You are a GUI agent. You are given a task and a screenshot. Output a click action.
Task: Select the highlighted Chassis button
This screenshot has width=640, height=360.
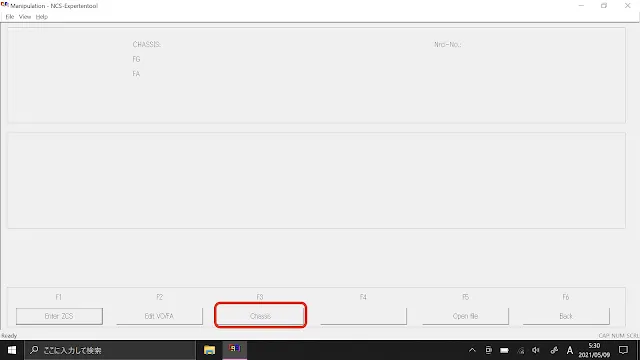coord(260,316)
